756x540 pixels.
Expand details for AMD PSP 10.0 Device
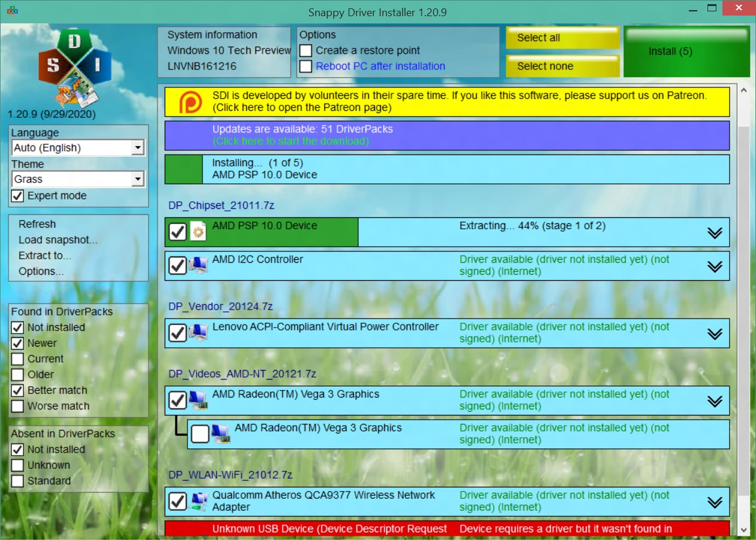tap(715, 233)
